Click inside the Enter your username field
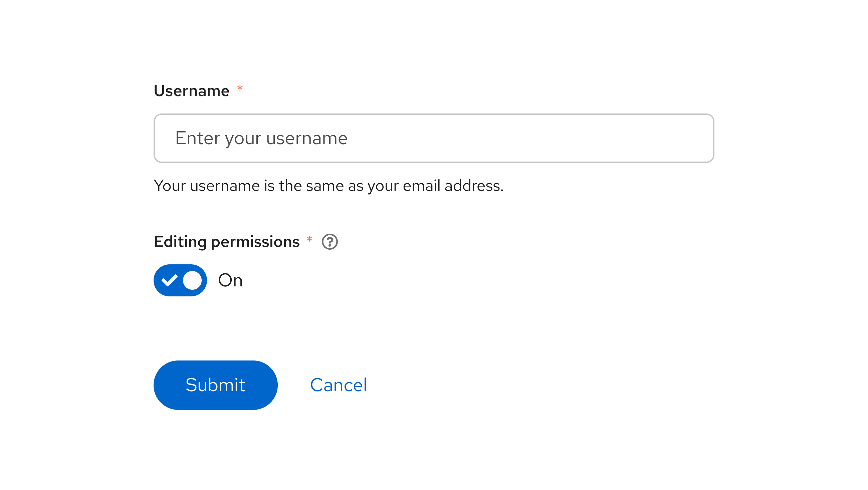Screen dimensions: 868x490 (x=433, y=138)
